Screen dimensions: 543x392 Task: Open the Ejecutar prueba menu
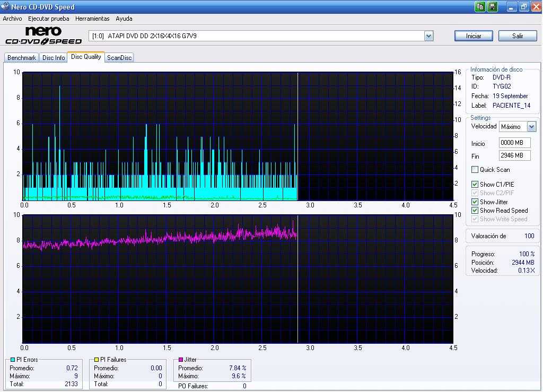click(x=48, y=19)
